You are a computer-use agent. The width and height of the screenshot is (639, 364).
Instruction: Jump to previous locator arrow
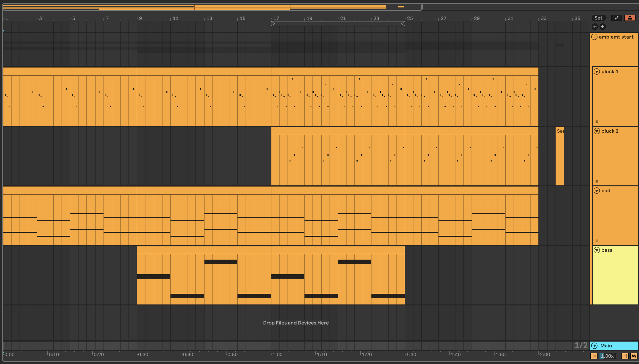pos(595,27)
